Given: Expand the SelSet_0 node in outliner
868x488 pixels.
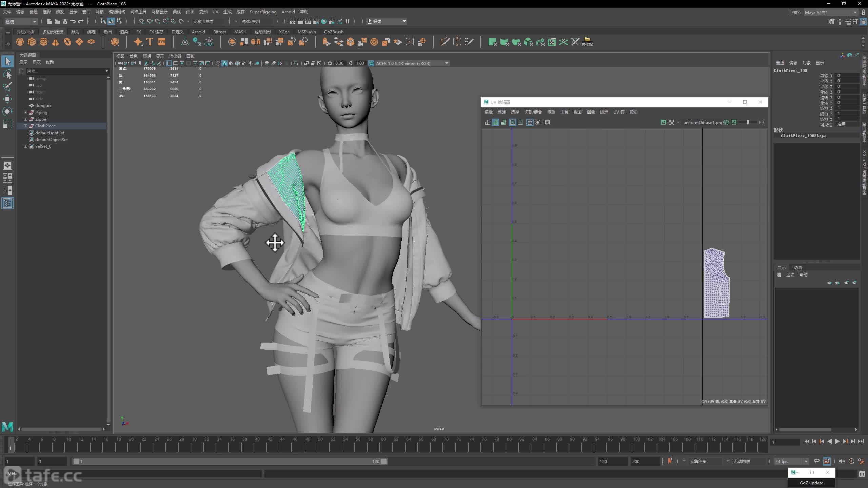Looking at the screenshot, I should tap(25, 146).
